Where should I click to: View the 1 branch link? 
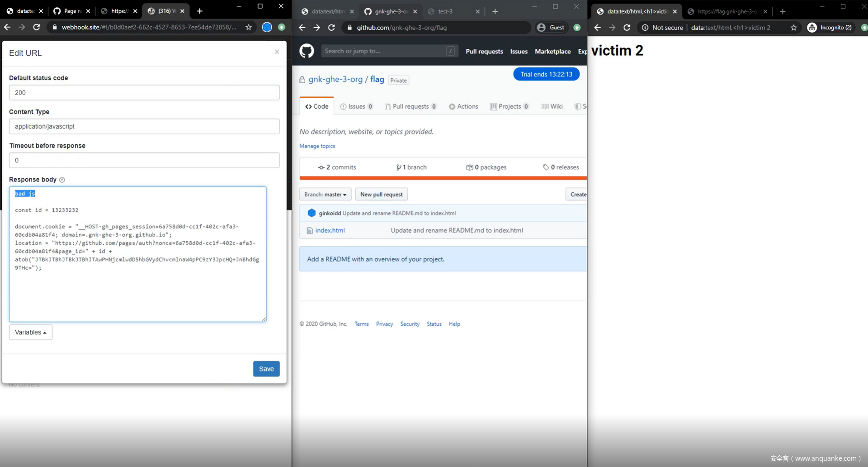(411, 167)
